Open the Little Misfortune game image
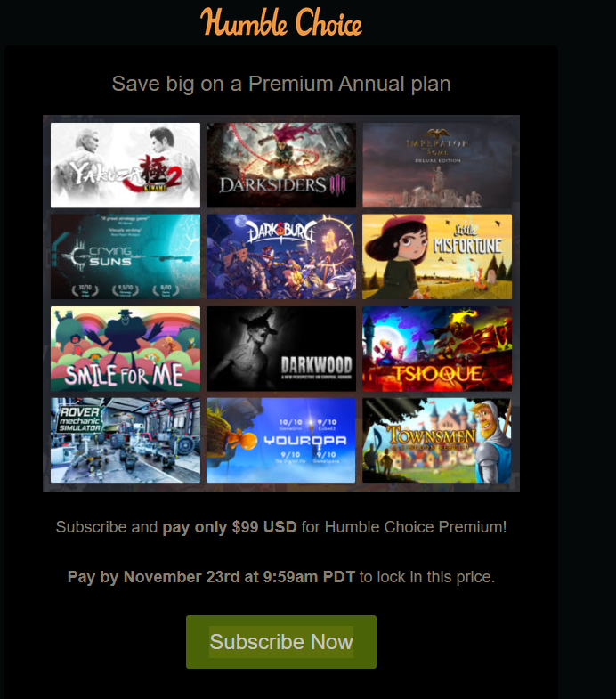616x699 pixels. click(437, 256)
